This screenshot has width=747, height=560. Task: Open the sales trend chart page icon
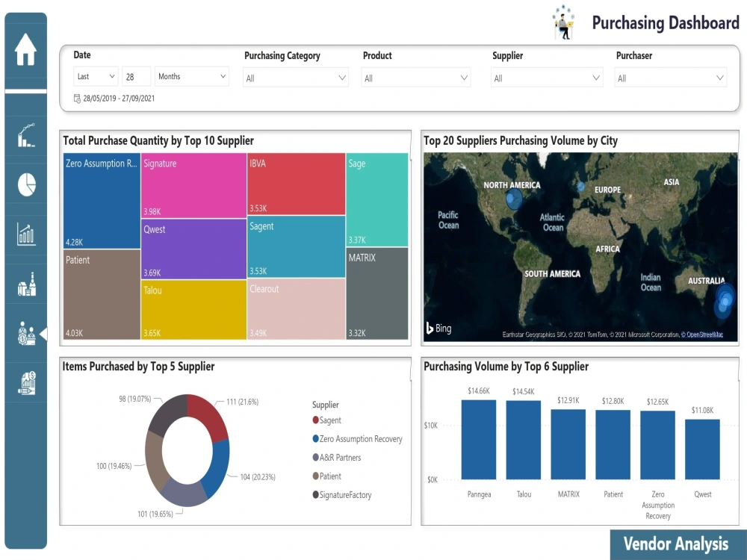point(25,135)
